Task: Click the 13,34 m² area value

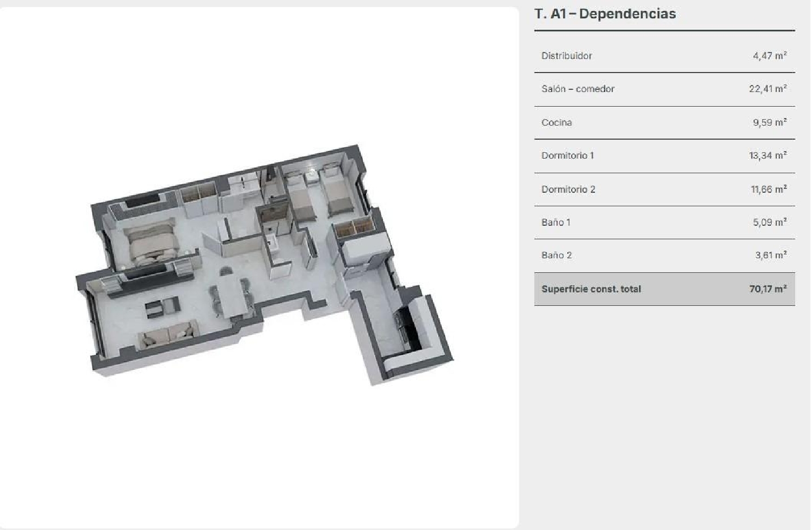Action: pos(767,155)
